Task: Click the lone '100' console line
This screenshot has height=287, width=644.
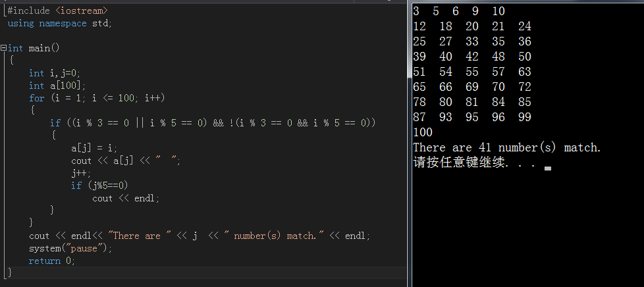Action: tap(423, 132)
